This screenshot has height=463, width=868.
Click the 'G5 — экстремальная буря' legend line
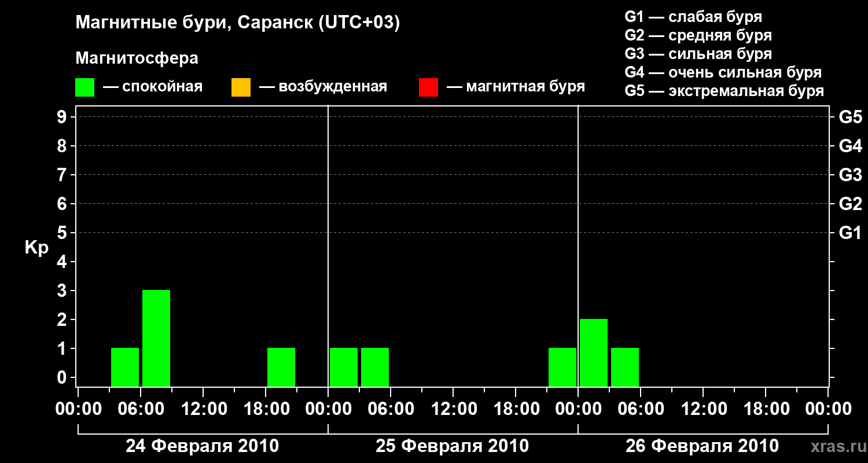(724, 91)
